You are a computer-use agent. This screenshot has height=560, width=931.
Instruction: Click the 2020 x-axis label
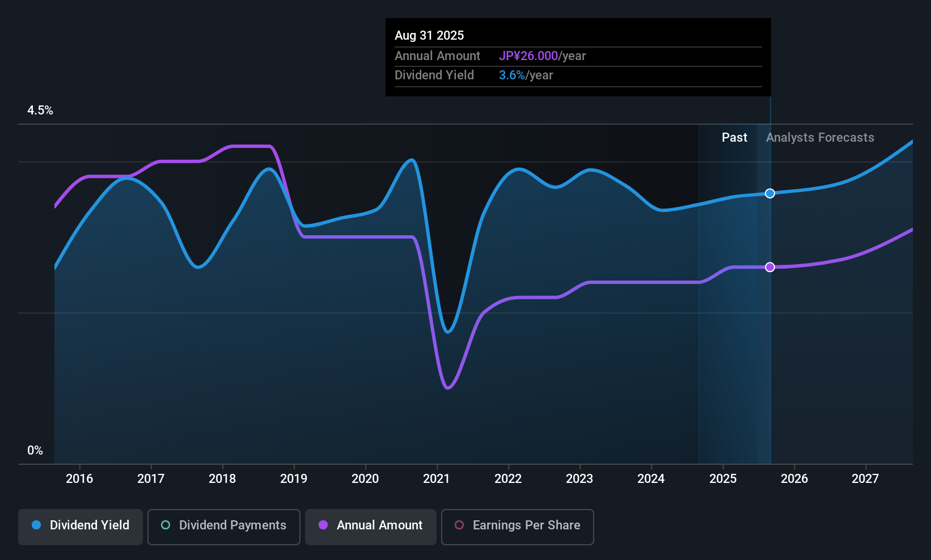pyautogui.click(x=365, y=478)
